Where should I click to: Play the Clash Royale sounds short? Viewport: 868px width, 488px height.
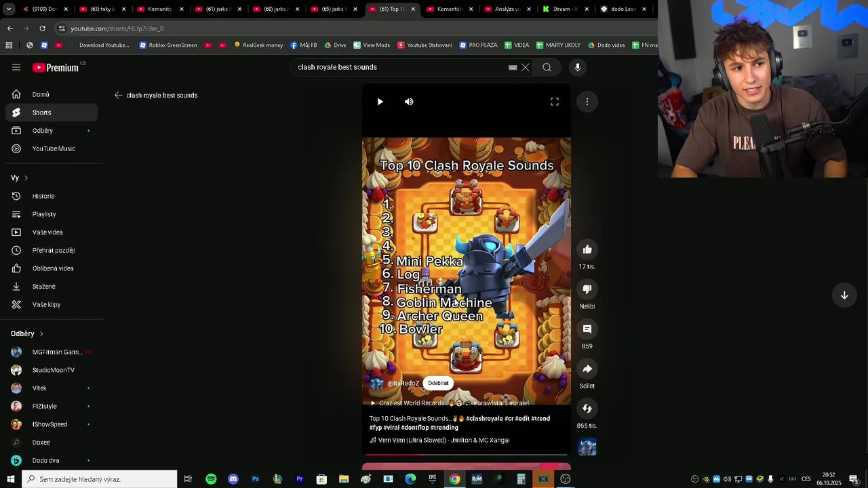(380, 102)
